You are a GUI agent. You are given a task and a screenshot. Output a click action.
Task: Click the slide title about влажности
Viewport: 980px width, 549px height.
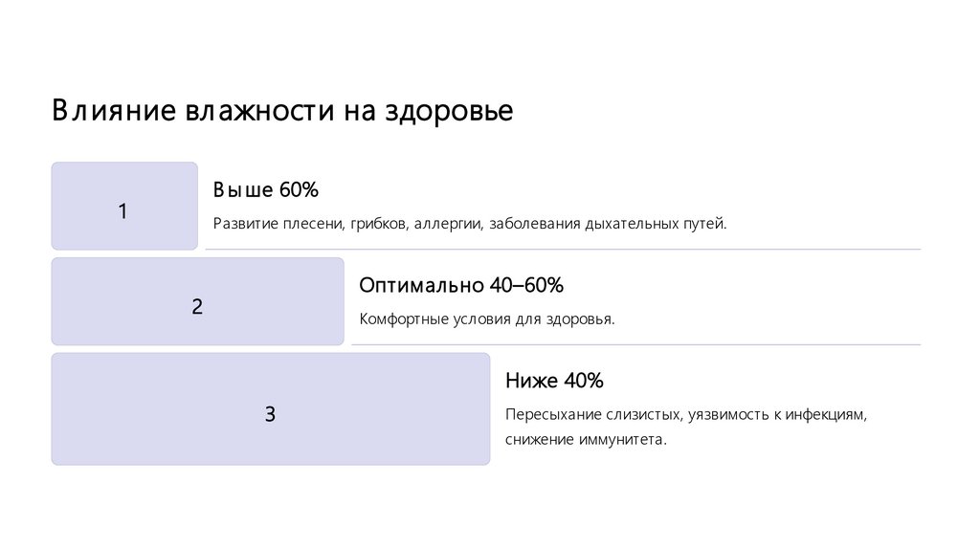coord(282,111)
